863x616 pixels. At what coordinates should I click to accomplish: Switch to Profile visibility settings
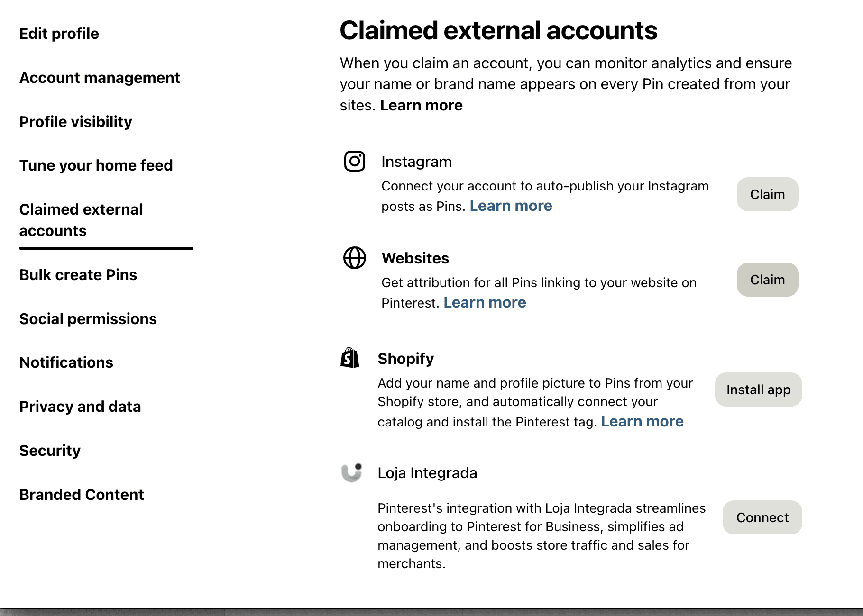pyautogui.click(x=76, y=122)
